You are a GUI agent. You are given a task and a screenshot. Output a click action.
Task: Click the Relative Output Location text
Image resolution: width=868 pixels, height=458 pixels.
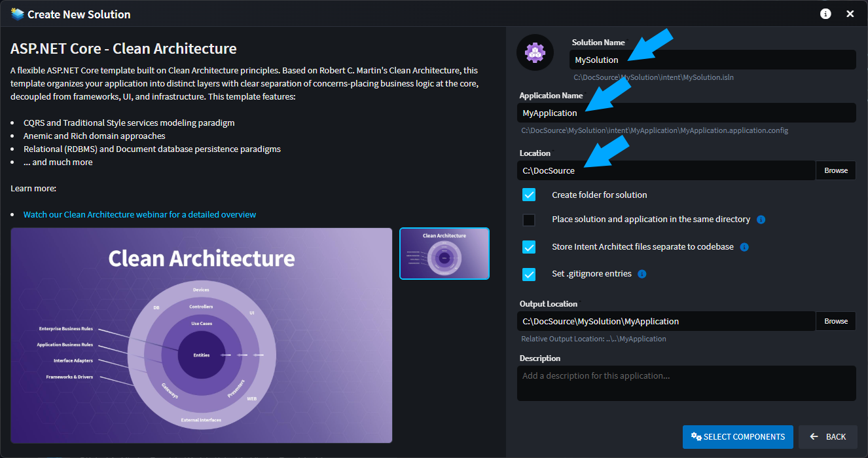tap(594, 339)
